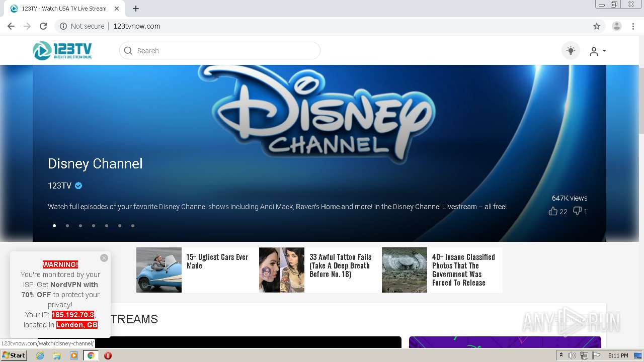This screenshot has height=362, width=644.
Task: Click the IP address 185.192.70.3 text
Action: click(x=73, y=315)
